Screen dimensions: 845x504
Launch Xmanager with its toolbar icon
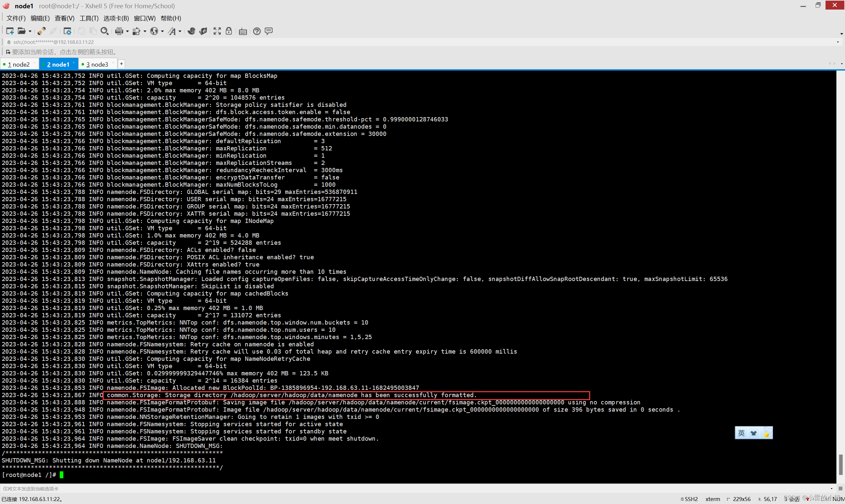[x=203, y=31]
